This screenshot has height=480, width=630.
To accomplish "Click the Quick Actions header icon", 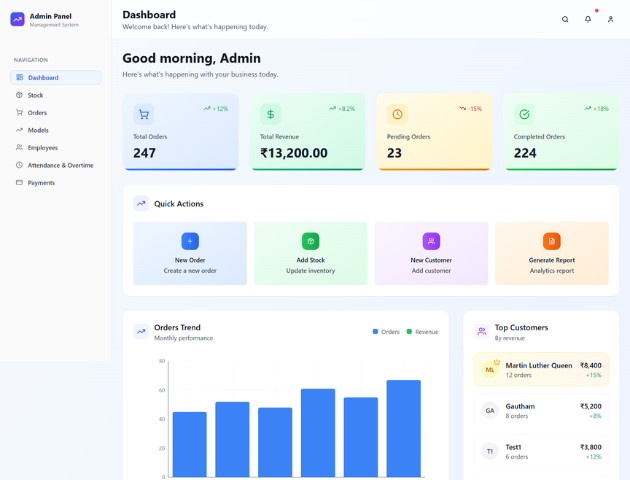I will pos(141,204).
